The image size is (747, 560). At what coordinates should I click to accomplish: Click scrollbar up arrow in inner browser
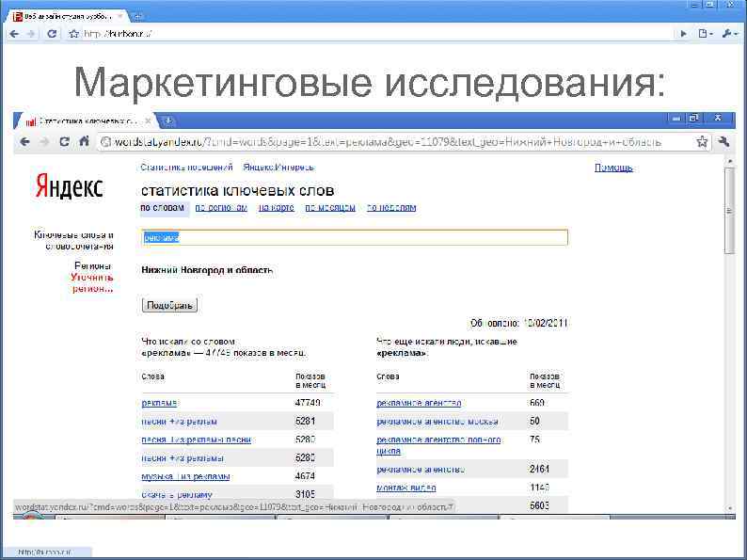pos(729,162)
